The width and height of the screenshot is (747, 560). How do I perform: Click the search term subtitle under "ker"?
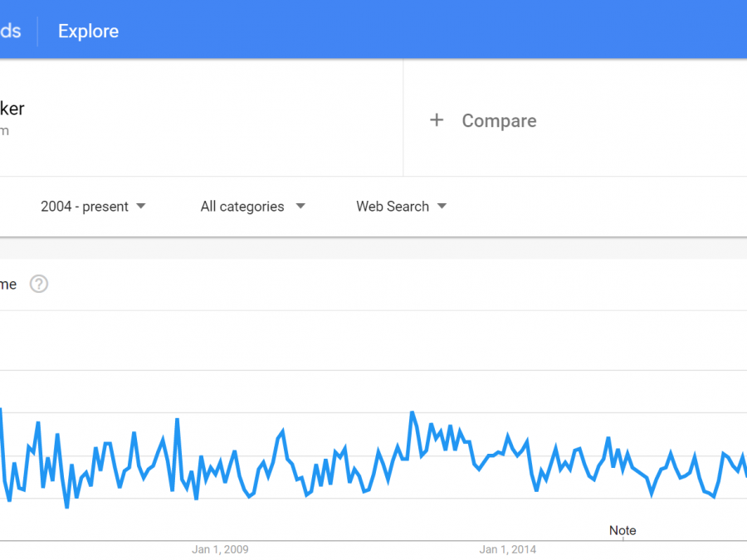point(4,131)
